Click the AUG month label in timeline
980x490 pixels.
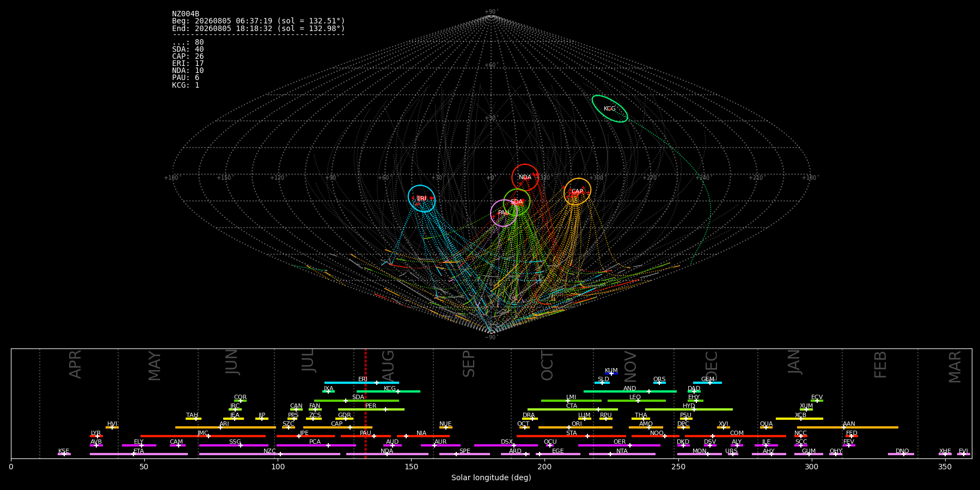coord(388,365)
